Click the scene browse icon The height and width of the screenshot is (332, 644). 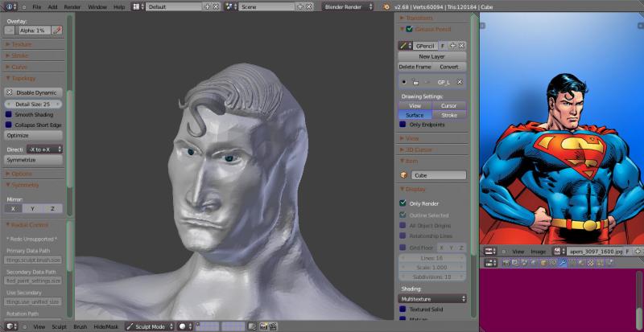229,7
